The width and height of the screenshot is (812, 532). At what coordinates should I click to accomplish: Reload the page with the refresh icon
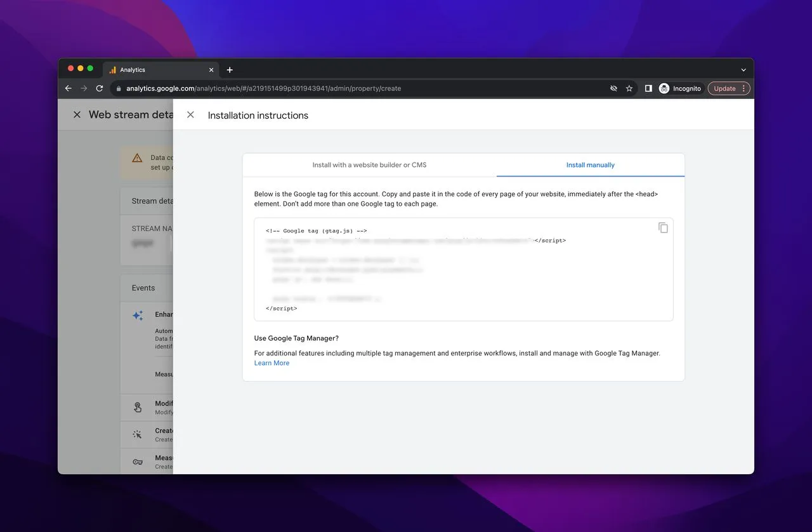tap(100, 88)
